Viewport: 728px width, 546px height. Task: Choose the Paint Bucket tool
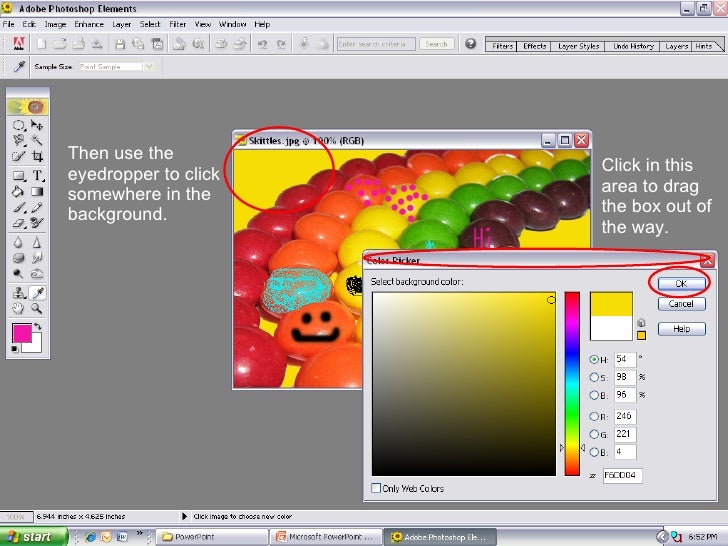[19, 191]
